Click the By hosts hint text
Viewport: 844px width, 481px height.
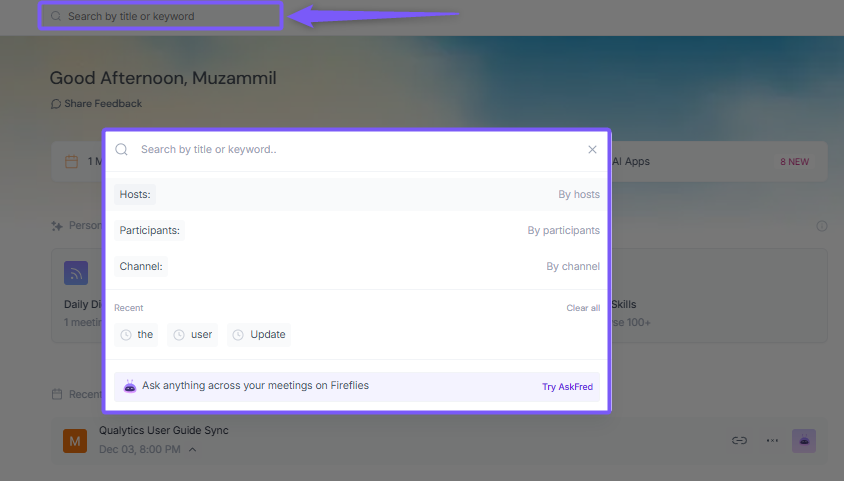579,194
